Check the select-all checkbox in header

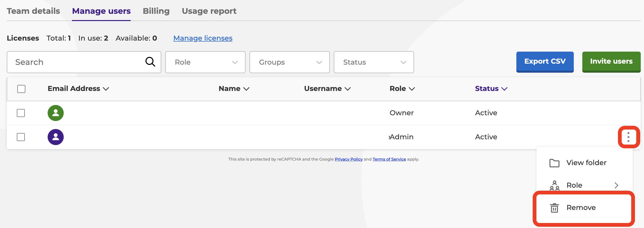click(21, 89)
